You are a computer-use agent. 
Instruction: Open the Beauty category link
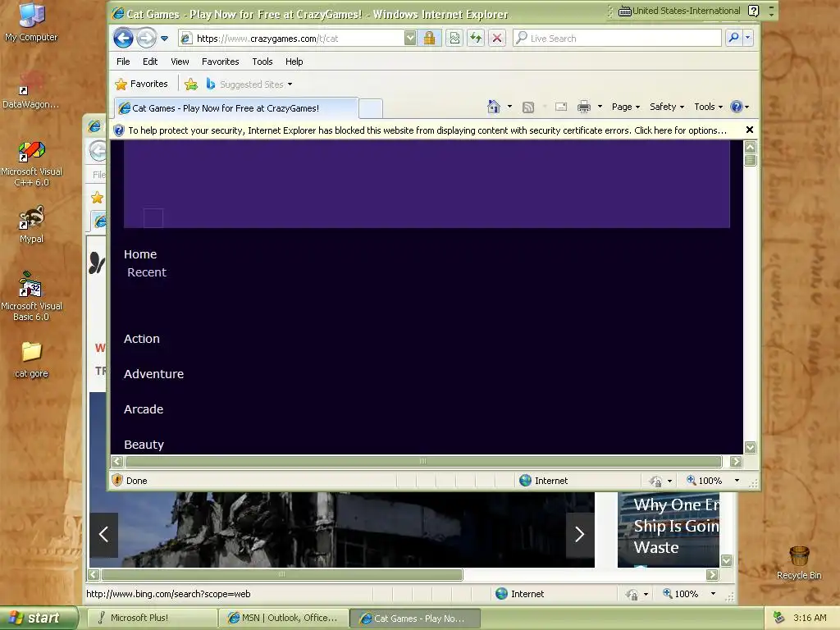(x=144, y=445)
